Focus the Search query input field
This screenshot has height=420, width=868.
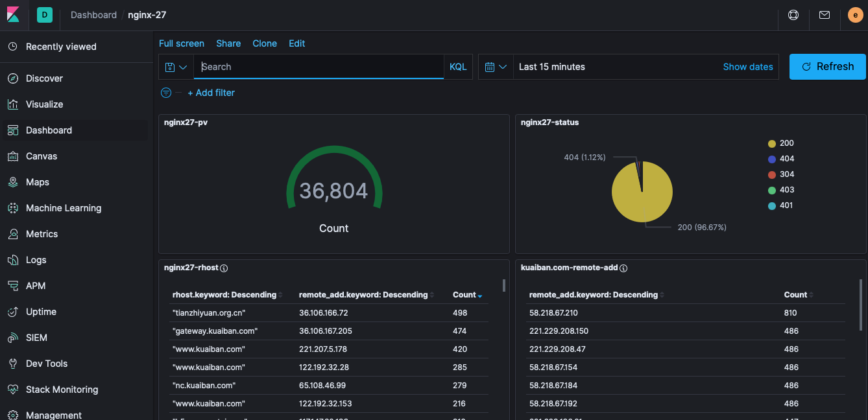(318, 67)
